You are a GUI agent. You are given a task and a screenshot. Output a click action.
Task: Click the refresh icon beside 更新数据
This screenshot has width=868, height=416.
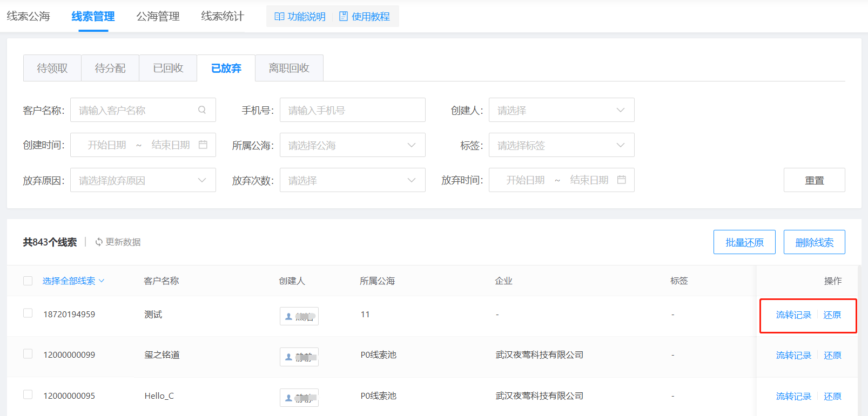(x=99, y=242)
